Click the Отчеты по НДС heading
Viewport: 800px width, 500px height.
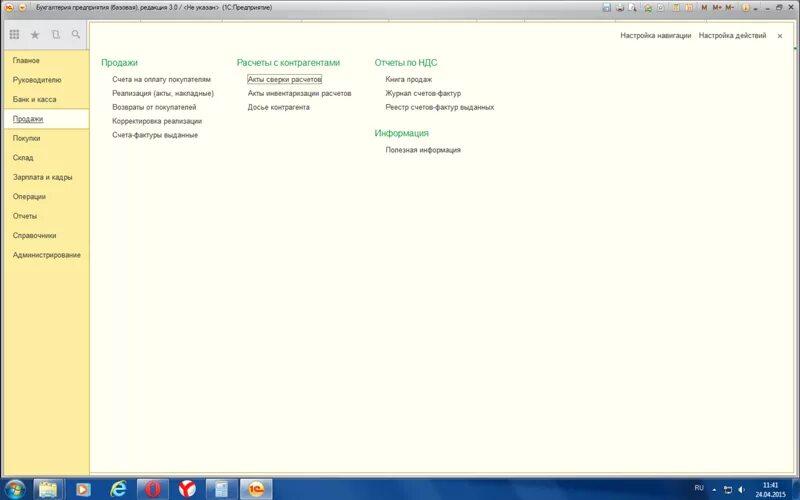406,62
